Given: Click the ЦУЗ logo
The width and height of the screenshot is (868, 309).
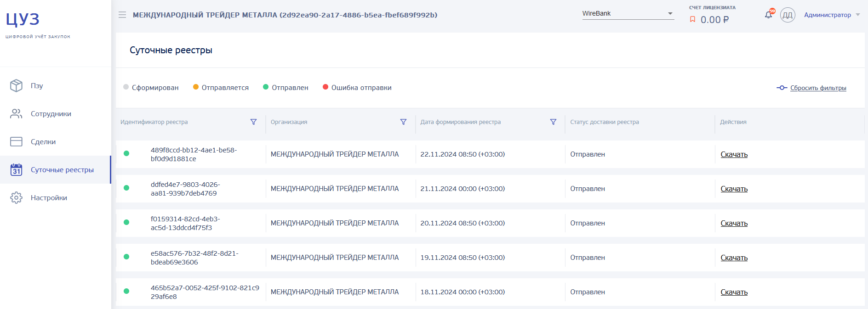Looking at the screenshot, I should pos(23,19).
